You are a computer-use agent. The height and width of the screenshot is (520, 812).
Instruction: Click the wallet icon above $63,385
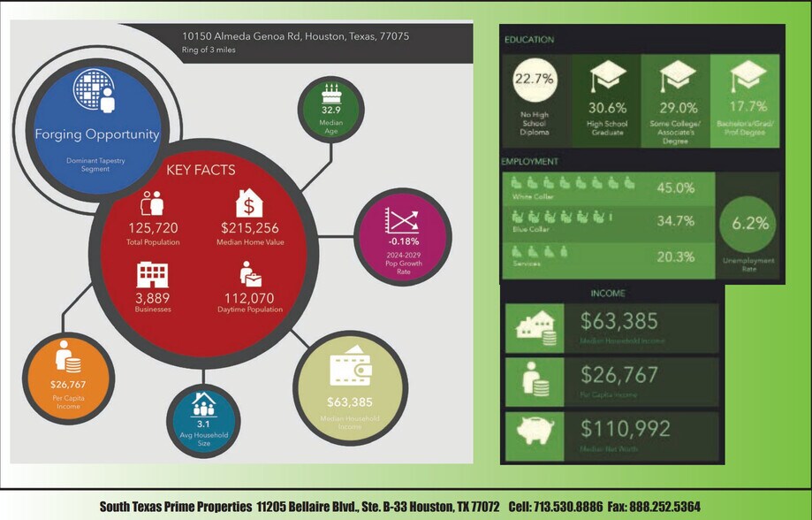point(350,370)
